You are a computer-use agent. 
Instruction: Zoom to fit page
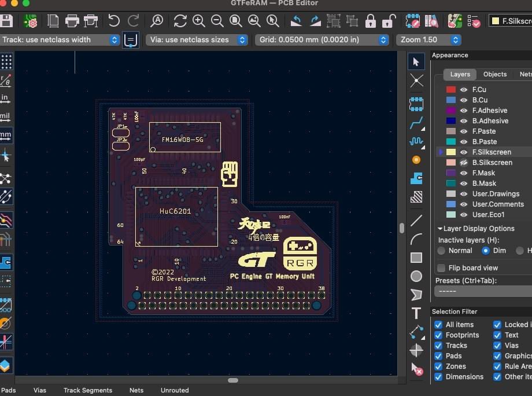click(236, 21)
